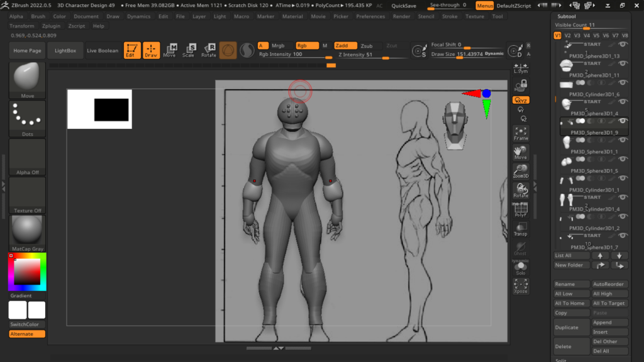Toggle Zsub sculpting mode
This screenshot has height=362, width=644.
click(x=366, y=46)
